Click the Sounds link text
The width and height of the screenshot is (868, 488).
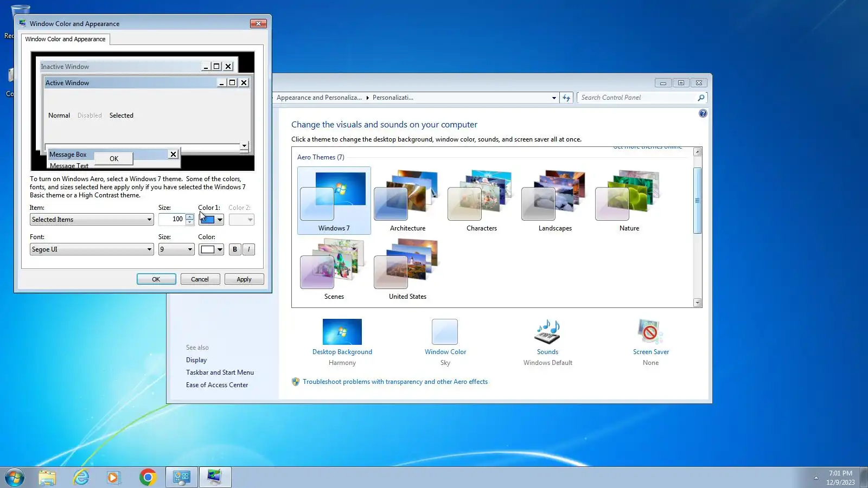click(547, 352)
